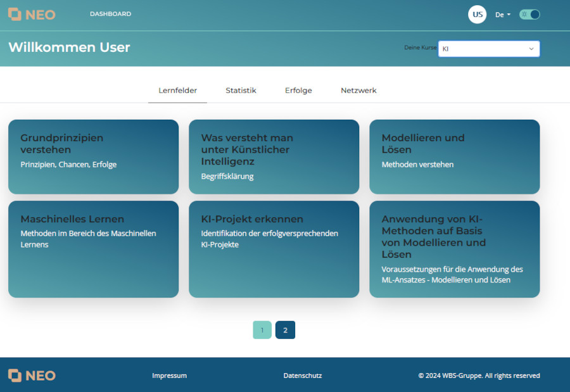This screenshot has width=570, height=392.
Task: Open the Erfolge tab
Action: pos(298,91)
